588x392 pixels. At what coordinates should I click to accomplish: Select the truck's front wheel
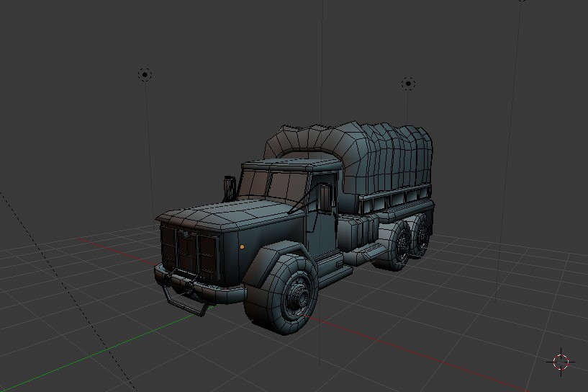[x=282, y=293]
